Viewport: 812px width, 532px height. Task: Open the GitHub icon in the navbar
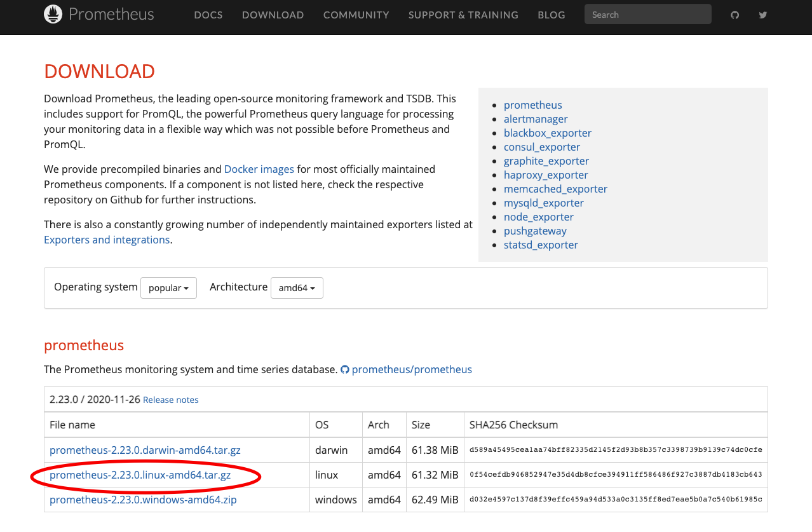735,15
